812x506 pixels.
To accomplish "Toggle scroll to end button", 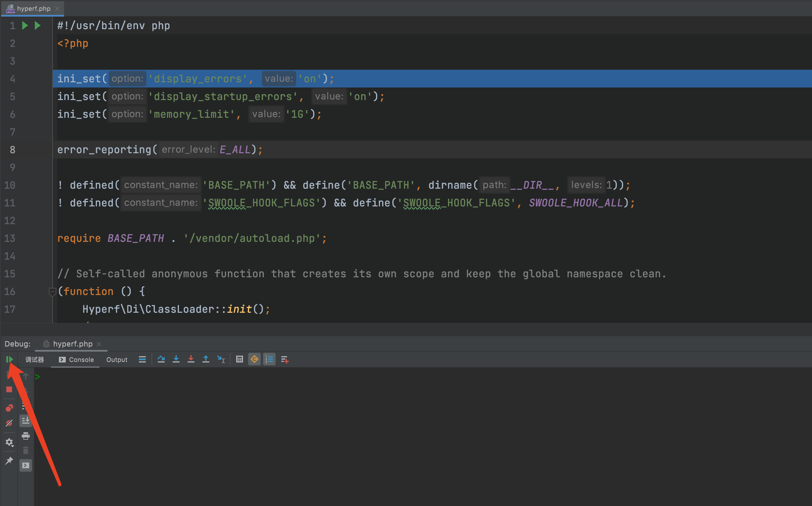I will (25, 421).
